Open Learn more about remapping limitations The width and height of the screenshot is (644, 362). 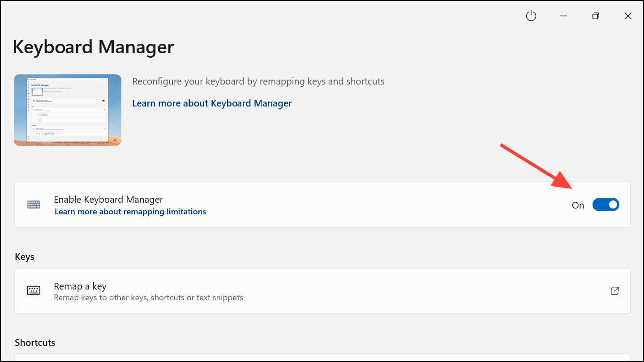pyautogui.click(x=130, y=212)
